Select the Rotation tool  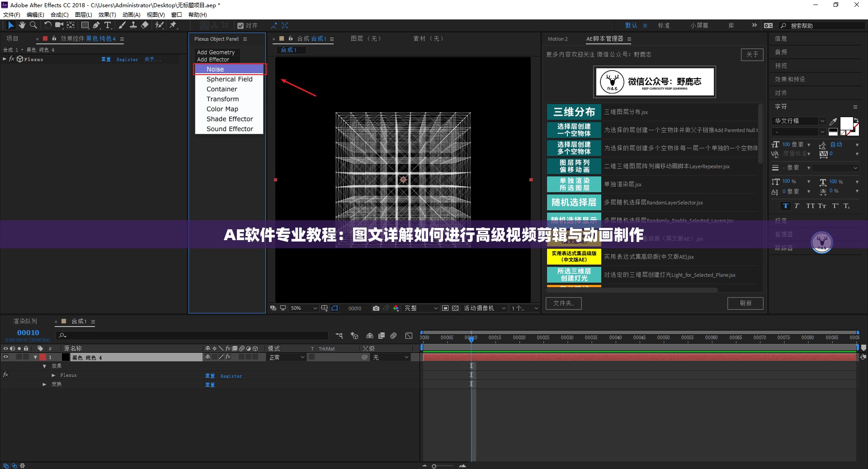pyautogui.click(x=47, y=25)
